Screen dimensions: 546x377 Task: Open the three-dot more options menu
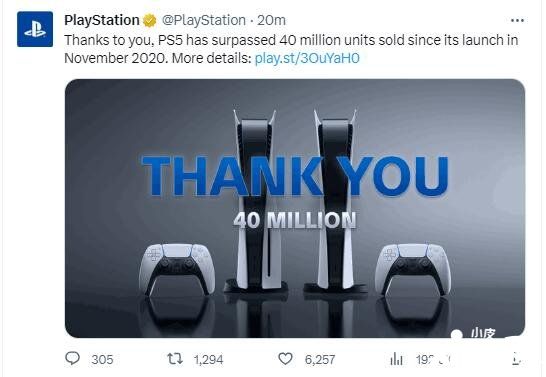[517, 21]
